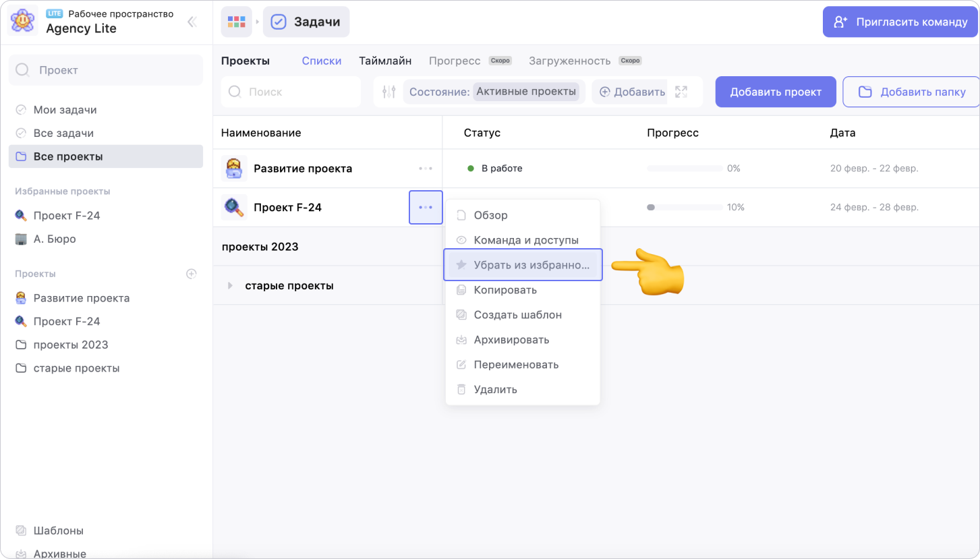Open Состояние: Активные проекты filter dropdown
Screen dimensions: 980x559
pyautogui.click(x=494, y=92)
